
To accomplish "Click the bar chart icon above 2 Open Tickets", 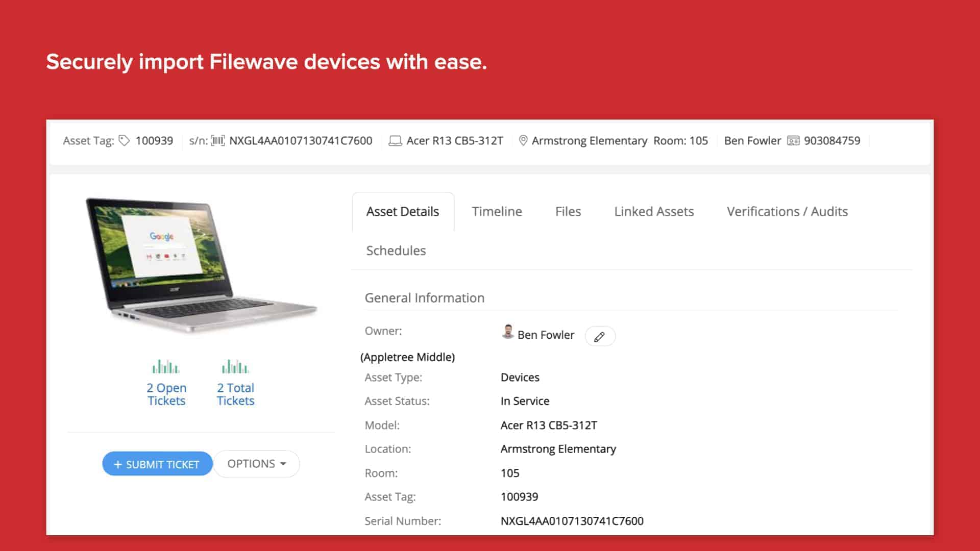I will point(166,365).
